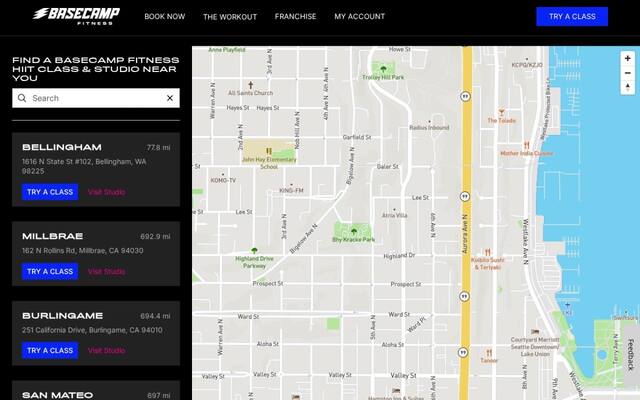Select the Bellingham studio title
The height and width of the screenshot is (400, 640).
coord(62,147)
